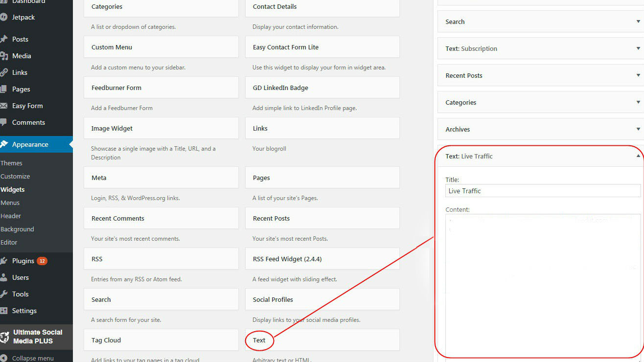This screenshot has width=644, height=362.
Task: Select the Text available widget
Action: [x=322, y=340]
